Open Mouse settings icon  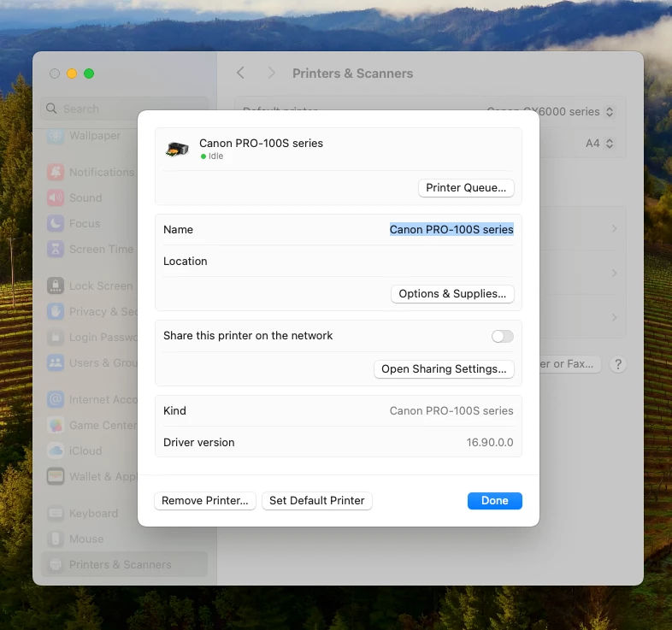coord(56,539)
